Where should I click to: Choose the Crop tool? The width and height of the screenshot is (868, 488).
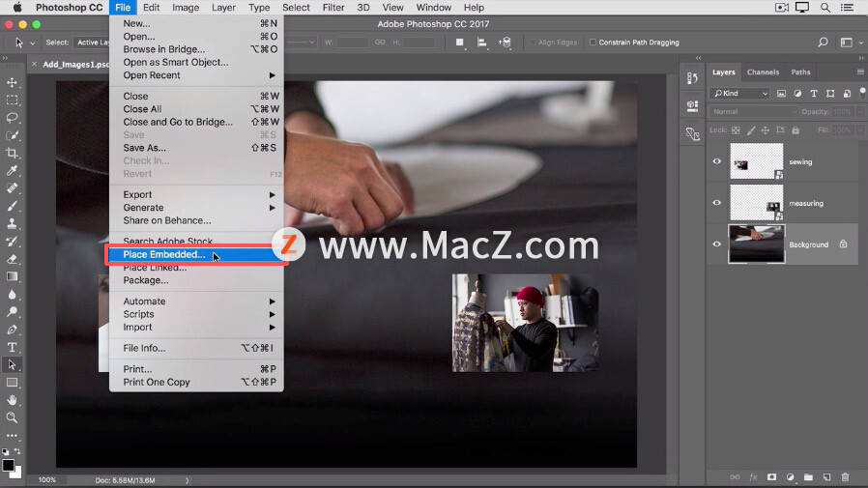click(x=12, y=154)
